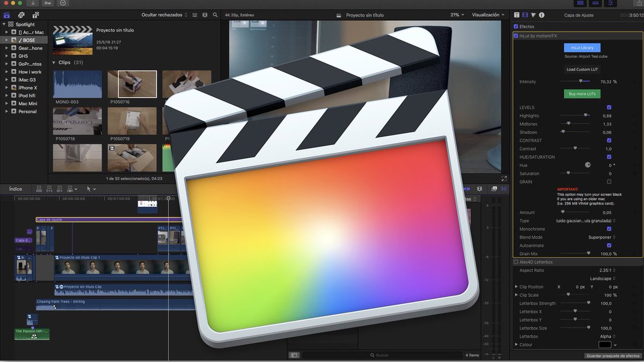Screen dimensions: 644x362
Task: Open the Libraries sidebar clapper icon
Action: 7,15
